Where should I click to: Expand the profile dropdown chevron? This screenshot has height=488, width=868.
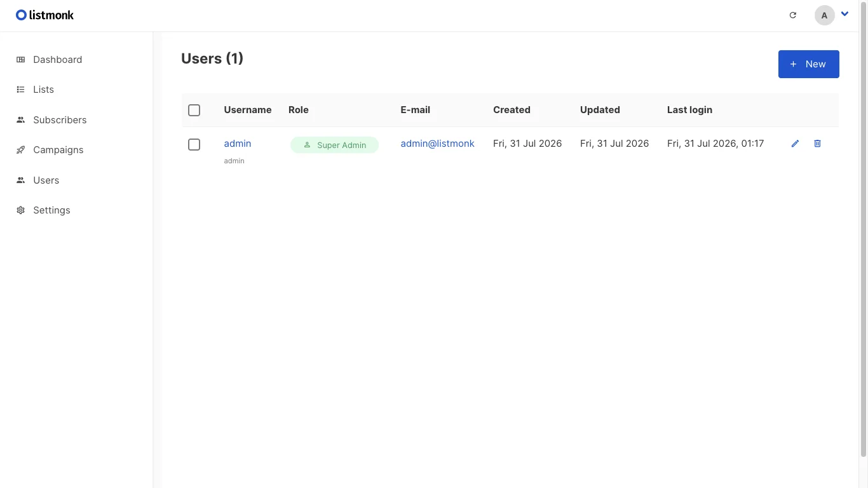click(844, 14)
